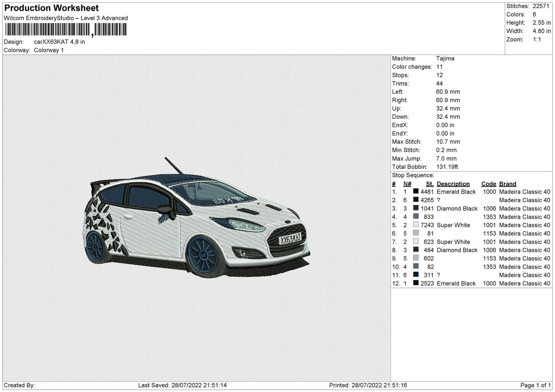Image resolution: width=555 pixels, height=392 pixels.
Task: Select stitch count '484' in row 8
Action: pyautogui.click(x=429, y=250)
